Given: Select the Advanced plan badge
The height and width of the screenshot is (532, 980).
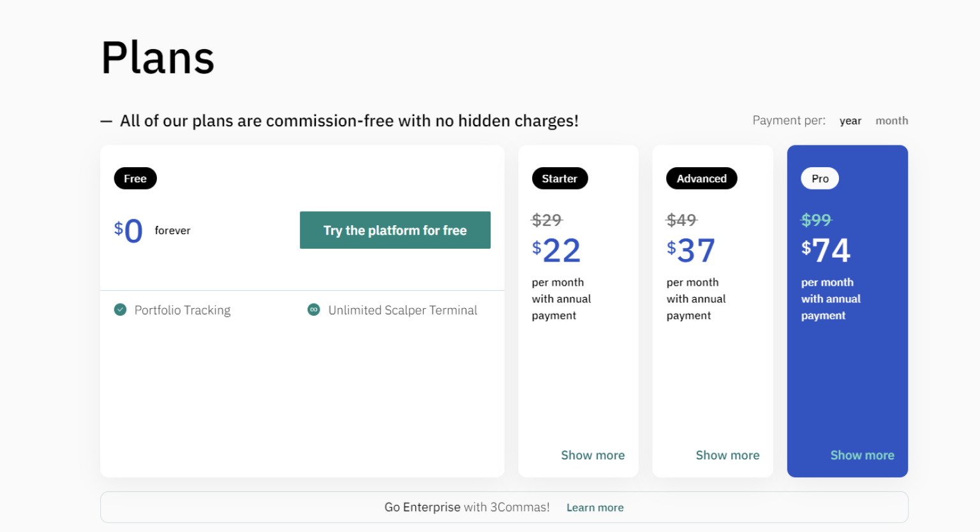Looking at the screenshot, I should click(701, 179).
